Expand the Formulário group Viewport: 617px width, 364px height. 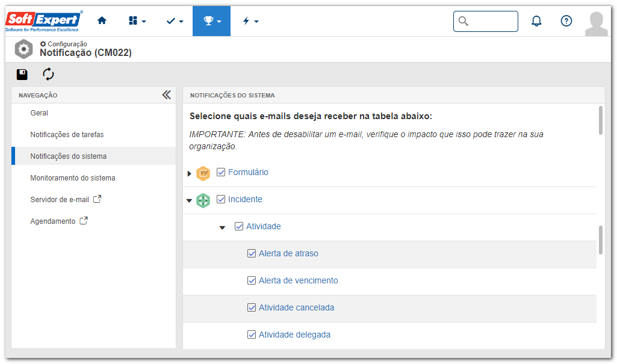coord(189,173)
